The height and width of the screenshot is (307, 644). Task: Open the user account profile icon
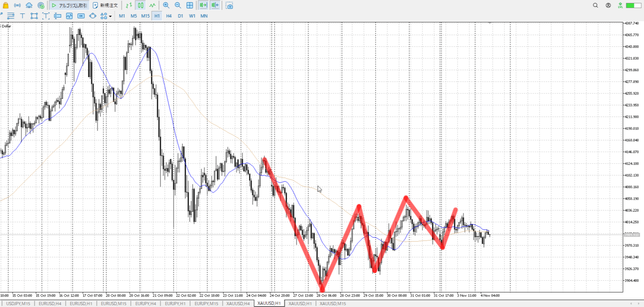coord(608,5)
